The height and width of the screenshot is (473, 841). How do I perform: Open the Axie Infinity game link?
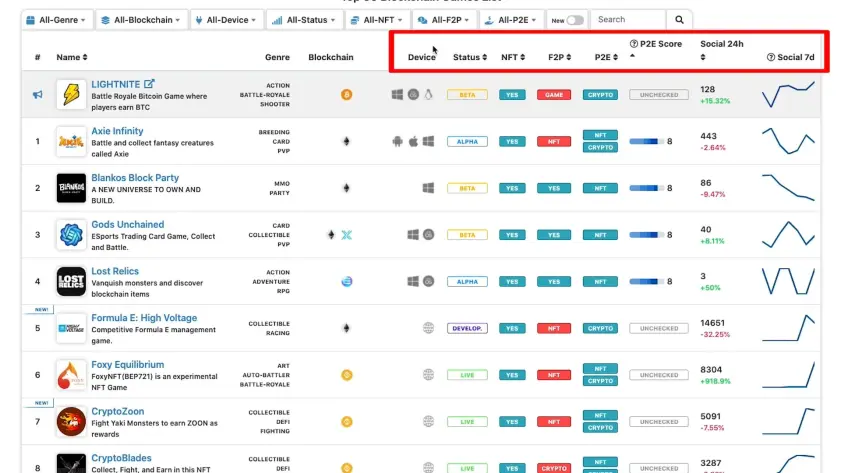117,131
